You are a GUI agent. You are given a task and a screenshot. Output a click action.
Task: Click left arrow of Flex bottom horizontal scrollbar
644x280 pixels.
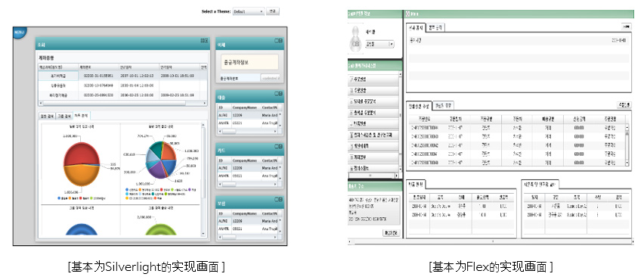click(x=350, y=241)
